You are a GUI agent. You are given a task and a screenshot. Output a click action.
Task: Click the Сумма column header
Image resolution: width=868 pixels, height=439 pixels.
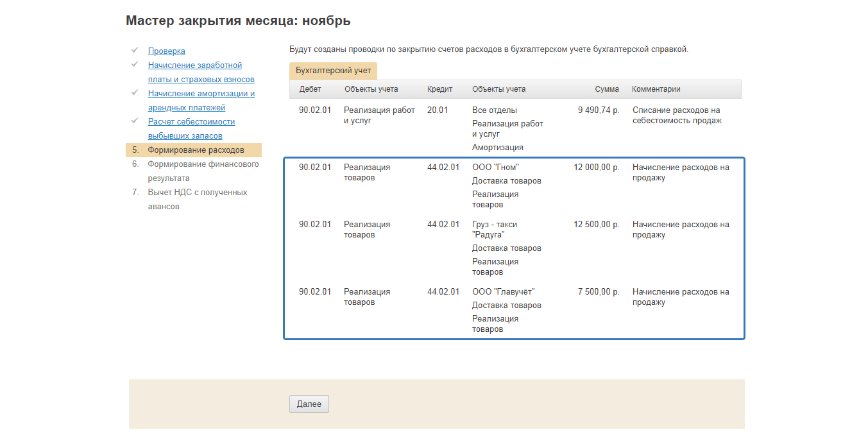[606, 89]
